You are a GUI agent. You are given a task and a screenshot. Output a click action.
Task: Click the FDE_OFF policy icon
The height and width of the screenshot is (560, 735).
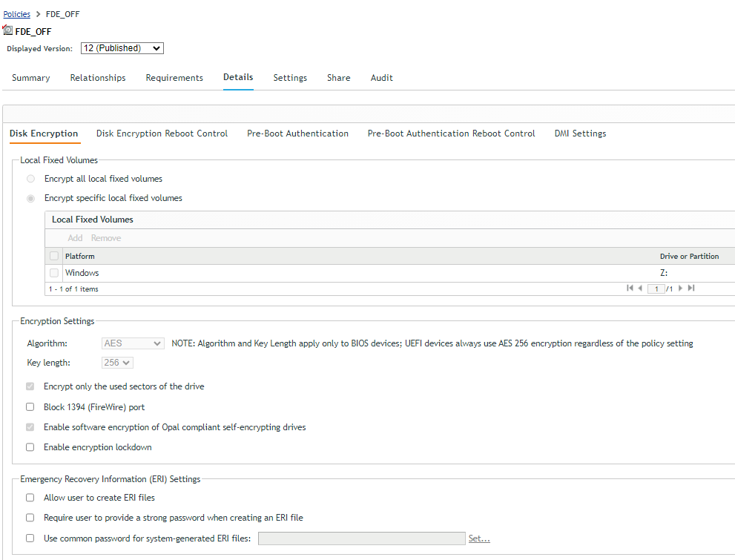pyautogui.click(x=7, y=30)
